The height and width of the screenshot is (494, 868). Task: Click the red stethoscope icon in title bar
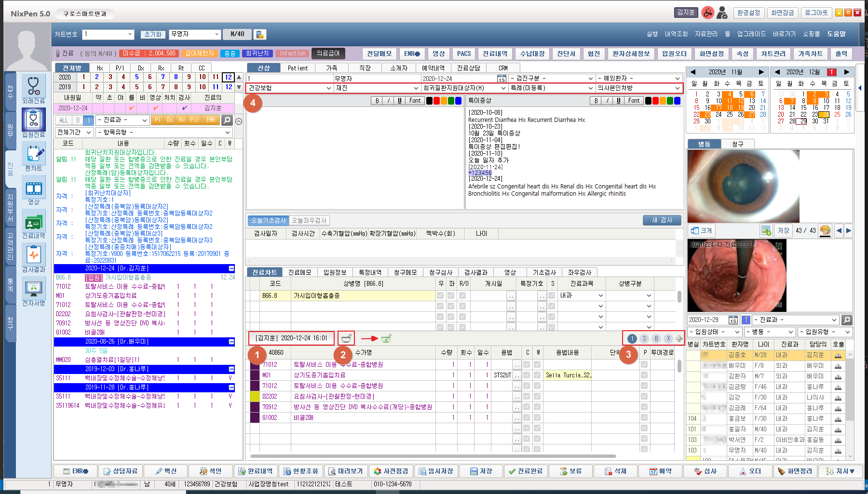(x=707, y=13)
